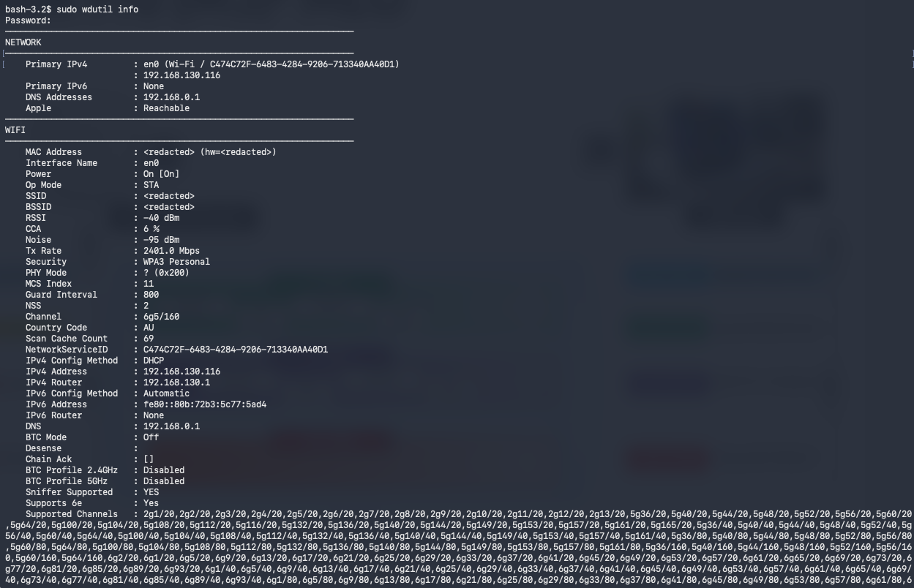Click the Apple 'Reachable' status value
The height and width of the screenshot is (588, 914).
(x=166, y=108)
